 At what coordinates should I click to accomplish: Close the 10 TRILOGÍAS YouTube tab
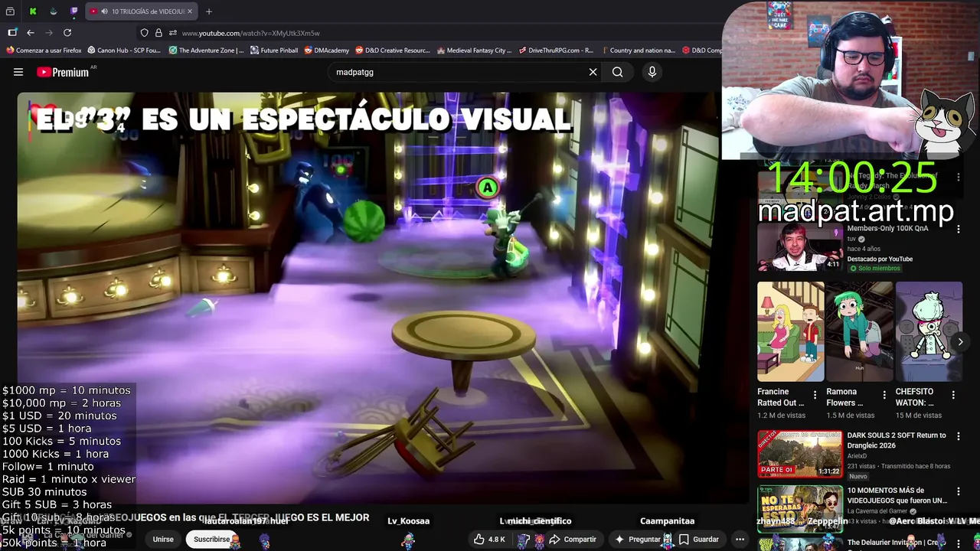[x=190, y=11]
